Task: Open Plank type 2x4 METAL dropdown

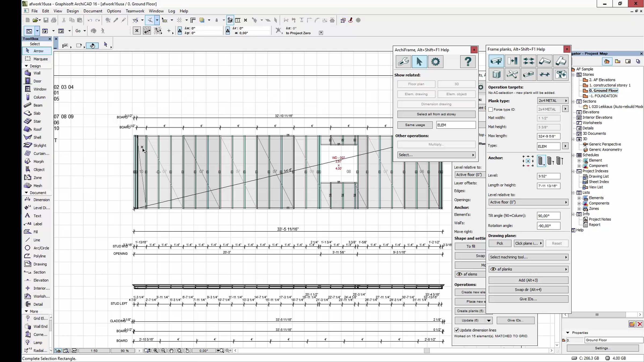Action: (553, 101)
